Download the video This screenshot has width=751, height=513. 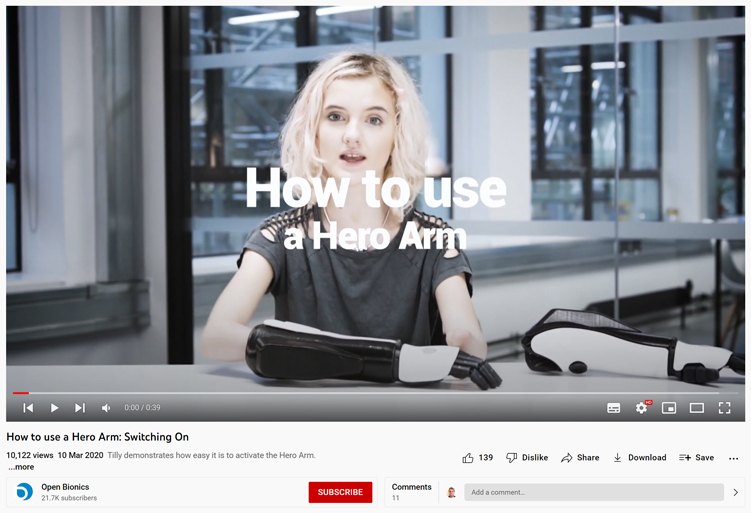(639, 457)
